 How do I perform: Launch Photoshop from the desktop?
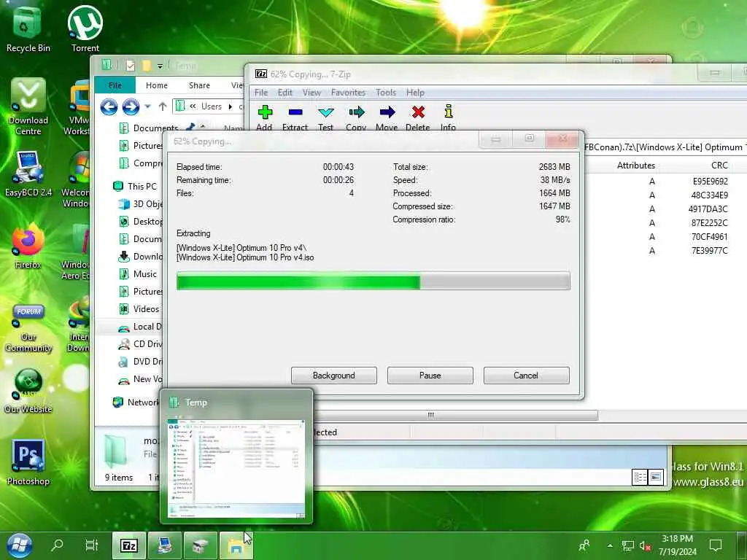(x=28, y=462)
